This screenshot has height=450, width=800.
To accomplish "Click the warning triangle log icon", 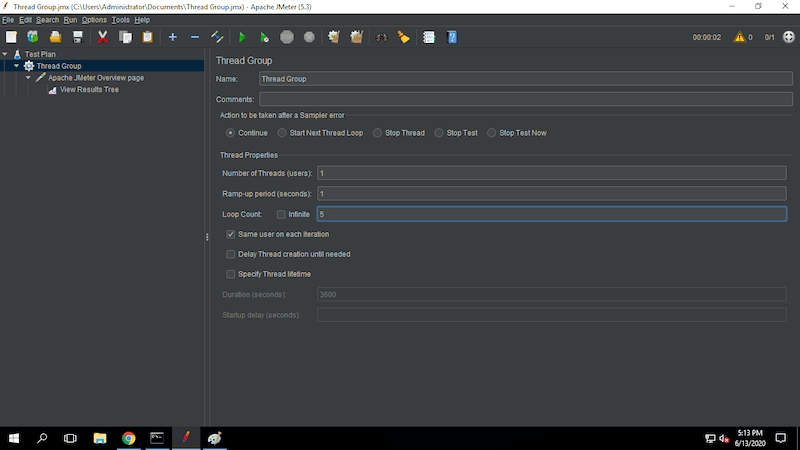I will (x=739, y=37).
